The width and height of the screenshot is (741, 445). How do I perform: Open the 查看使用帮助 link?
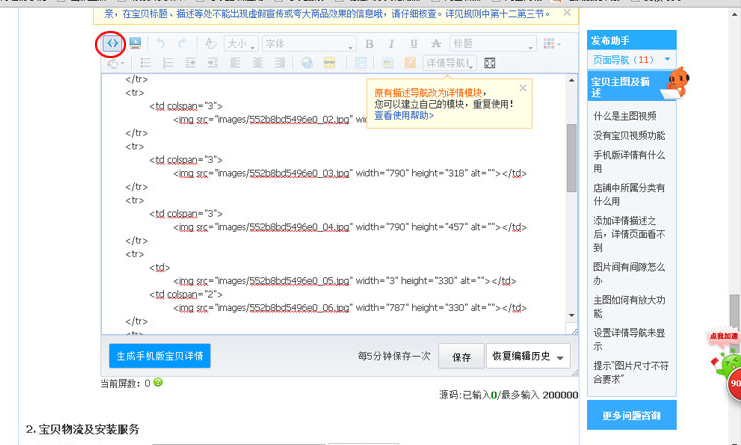pyautogui.click(x=404, y=115)
